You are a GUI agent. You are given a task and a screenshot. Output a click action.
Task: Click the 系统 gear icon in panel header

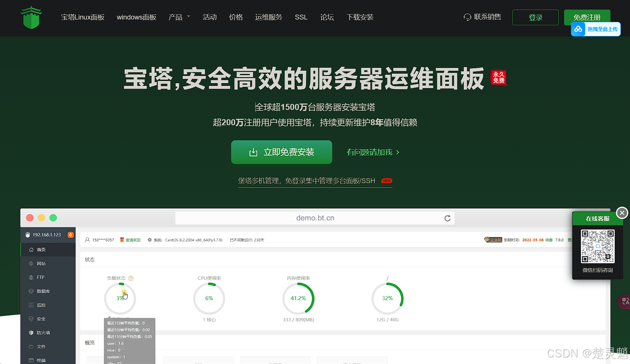[x=150, y=240]
